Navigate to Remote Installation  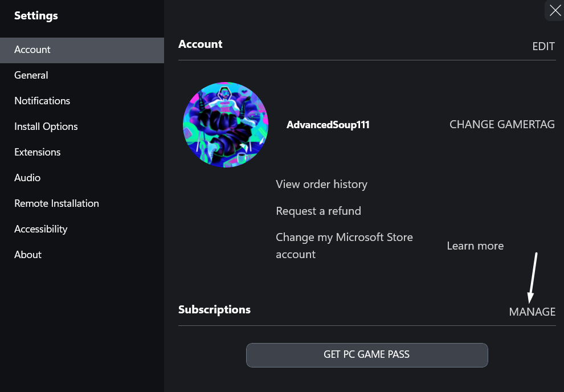pyautogui.click(x=56, y=203)
